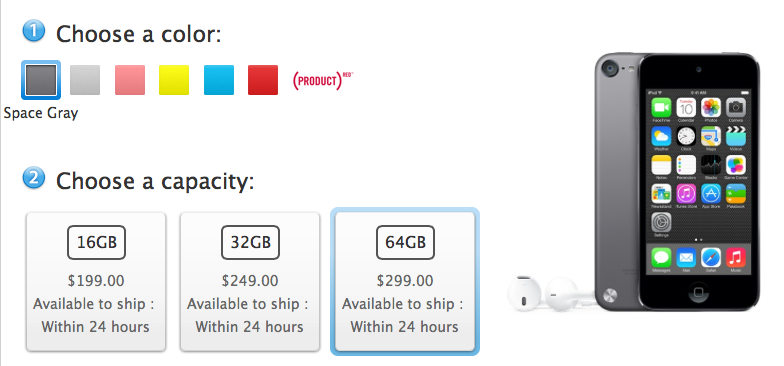
Task: Tap the Safari icon in iPod dock
Action: (x=710, y=258)
